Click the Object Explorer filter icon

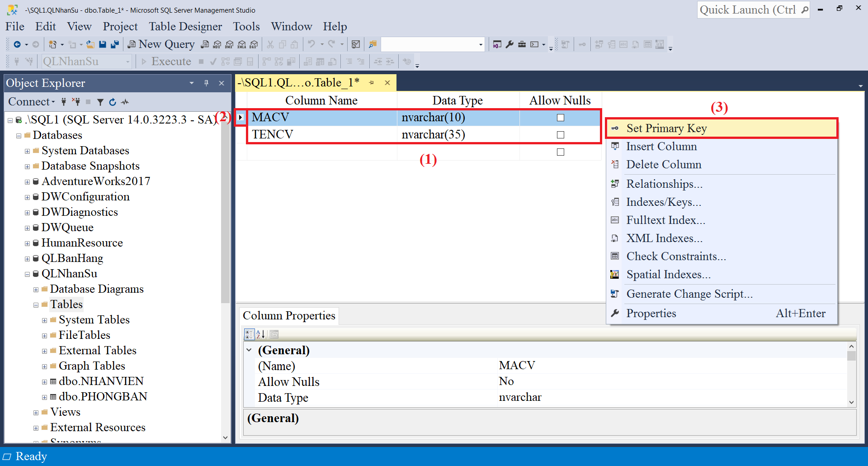[x=100, y=102]
